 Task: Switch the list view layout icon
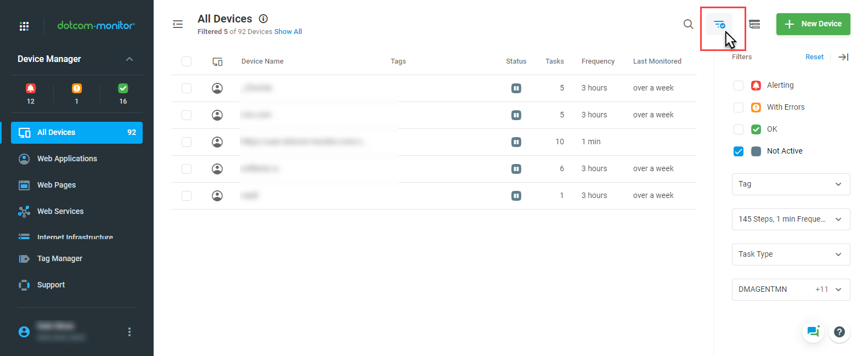[754, 24]
